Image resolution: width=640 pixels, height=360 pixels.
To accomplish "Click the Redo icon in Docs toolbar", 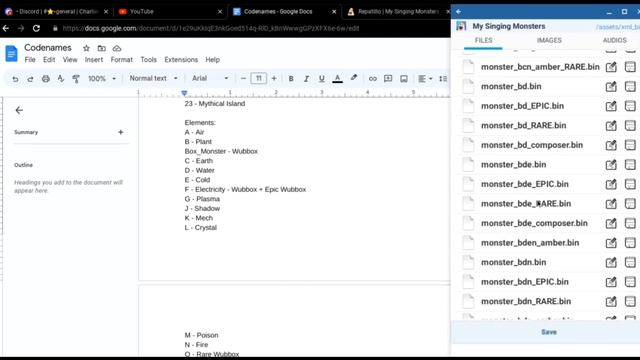I will coord(30,79).
